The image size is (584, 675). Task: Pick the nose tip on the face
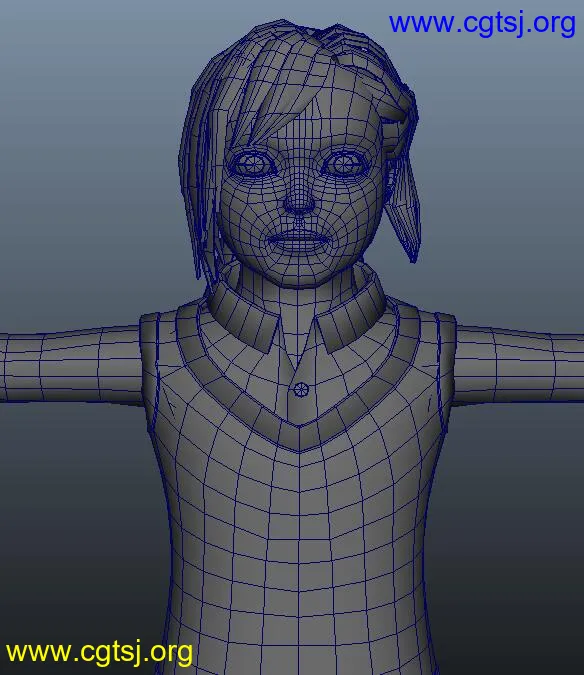point(299,204)
